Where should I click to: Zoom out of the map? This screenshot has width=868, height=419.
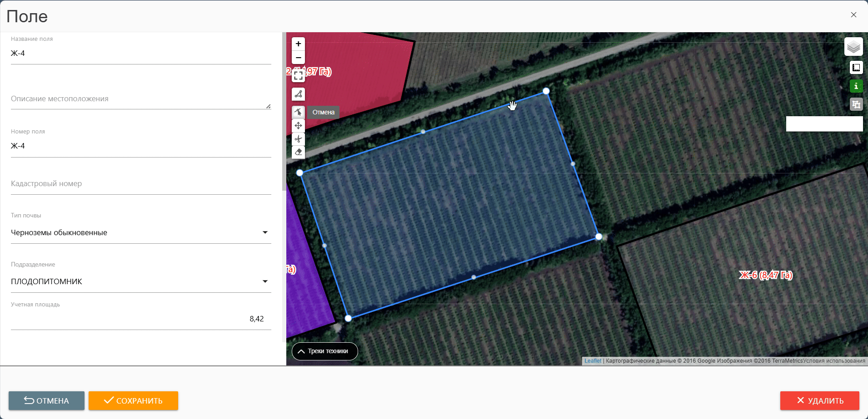298,58
